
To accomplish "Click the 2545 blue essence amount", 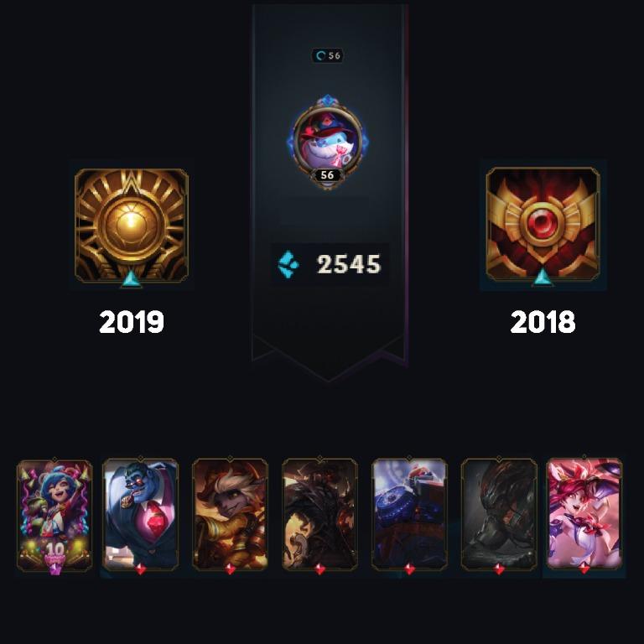I will click(349, 264).
